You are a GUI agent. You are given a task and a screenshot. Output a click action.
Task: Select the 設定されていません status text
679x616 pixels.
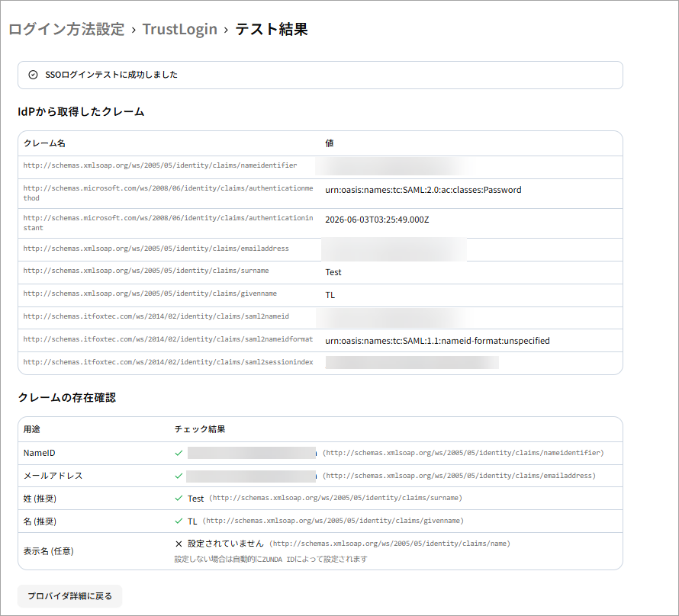tap(226, 544)
